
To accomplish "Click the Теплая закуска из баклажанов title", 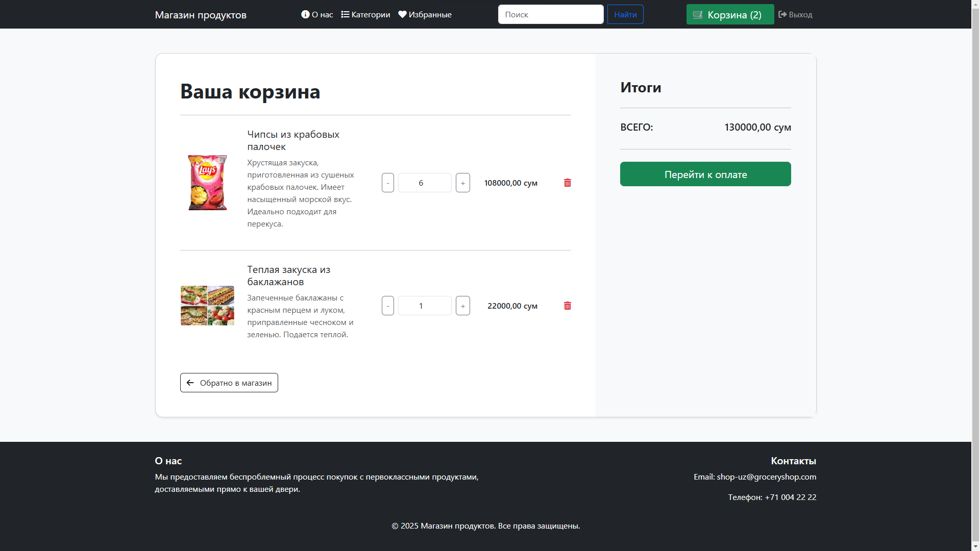I will point(289,275).
